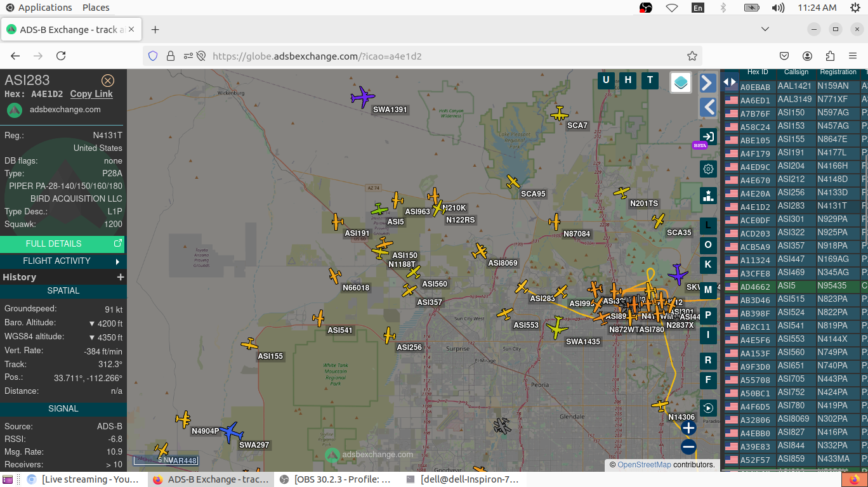Sort table by Registration column
This screenshot has height=487, width=868.
pos(838,72)
